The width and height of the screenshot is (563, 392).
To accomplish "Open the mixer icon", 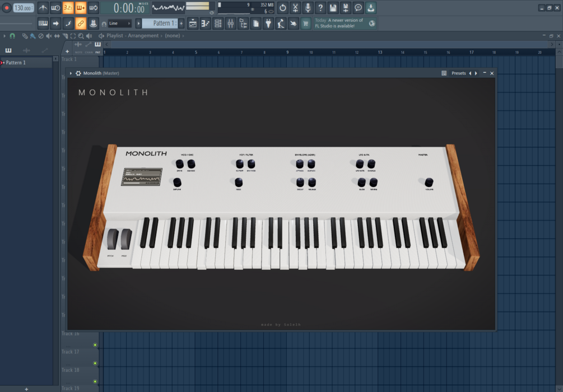I will point(230,24).
